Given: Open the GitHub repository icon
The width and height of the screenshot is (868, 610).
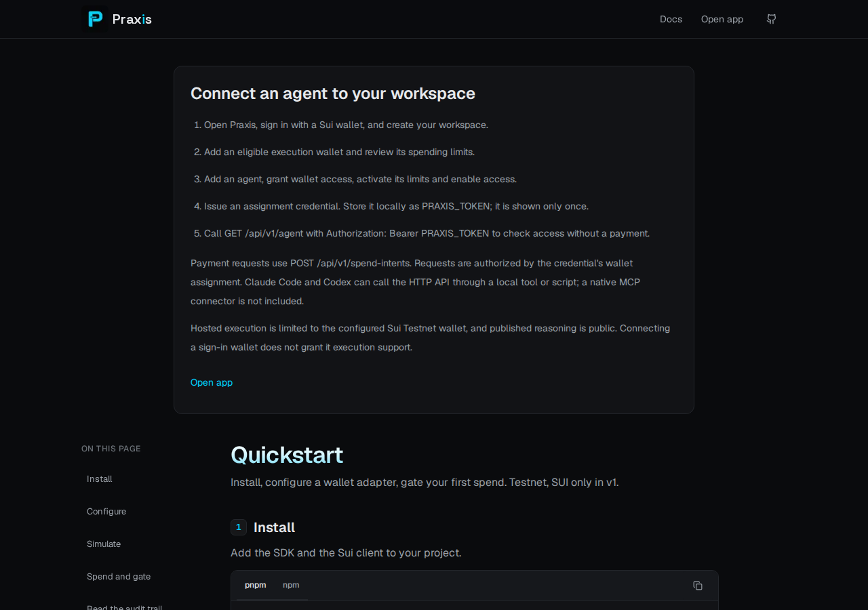Looking at the screenshot, I should pyautogui.click(x=771, y=19).
